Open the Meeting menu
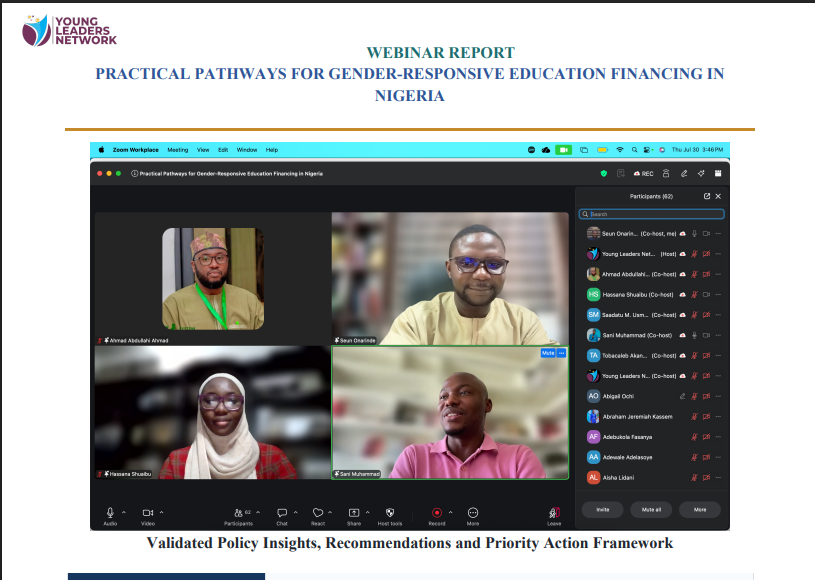The height and width of the screenshot is (580, 815). tap(178, 150)
